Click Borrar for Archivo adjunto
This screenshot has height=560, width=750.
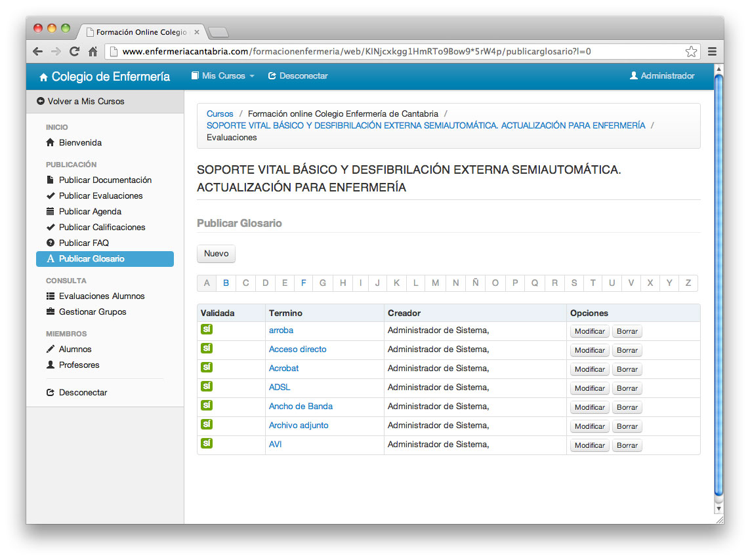(x=627, y=427)
